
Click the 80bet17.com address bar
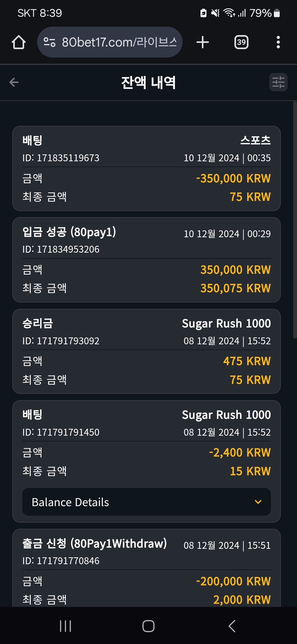click(110, 42)
